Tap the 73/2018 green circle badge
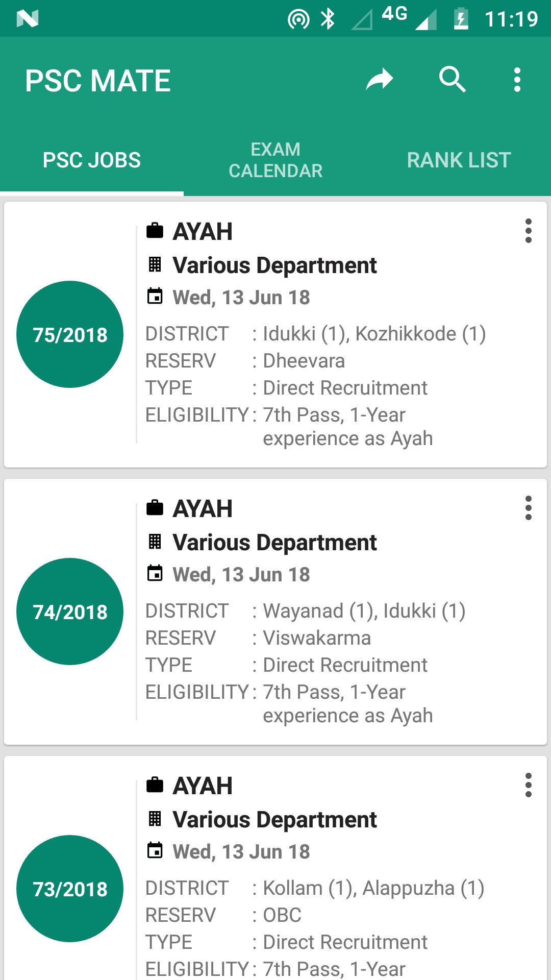 coord(70,889)
